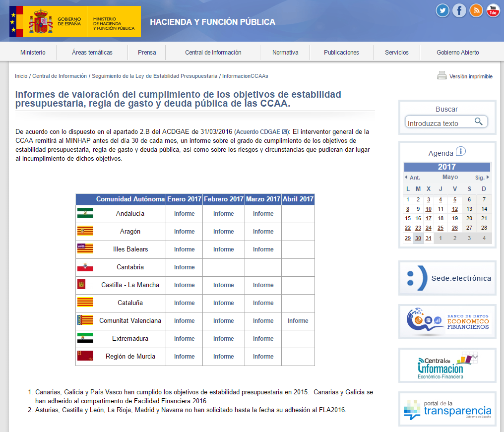Open the Prensa menu
Viewport: 504px width, 432px height.
click(x=147, y=53)
